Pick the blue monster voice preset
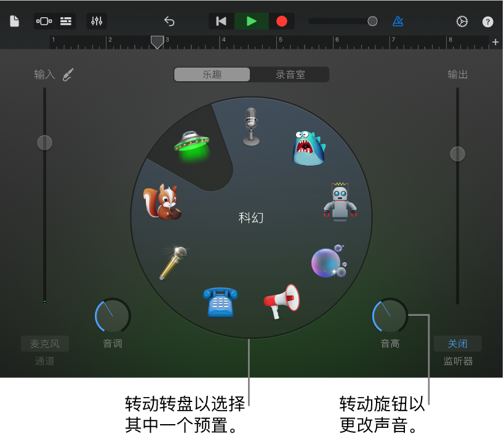The height and width of the screenshot is (442, 504). (x=308, y=148)
